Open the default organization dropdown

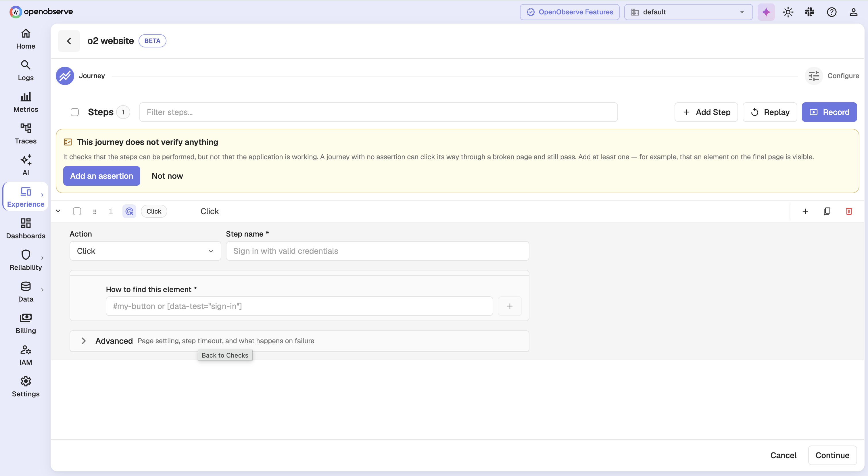click(688, 12)
